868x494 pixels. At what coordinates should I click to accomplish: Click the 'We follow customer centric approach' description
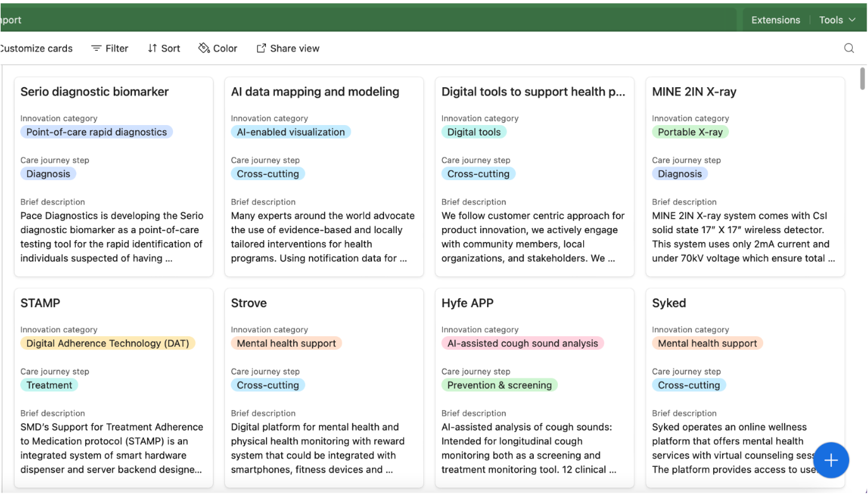(533, 237)
